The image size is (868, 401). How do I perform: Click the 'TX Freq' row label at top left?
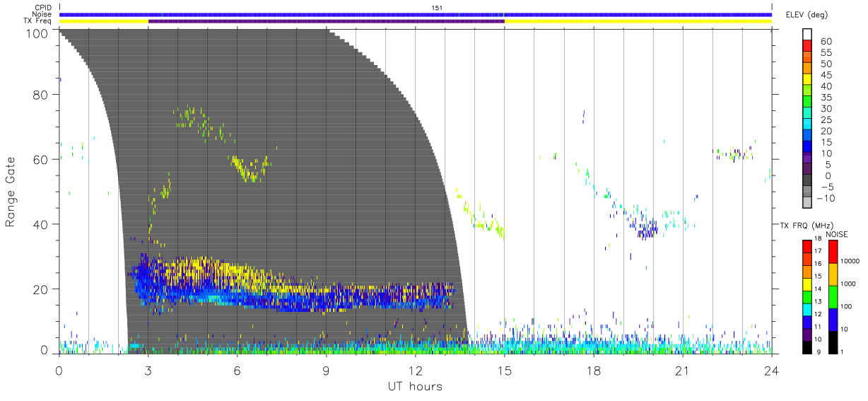pyautogui.click(x=38, y=21)
